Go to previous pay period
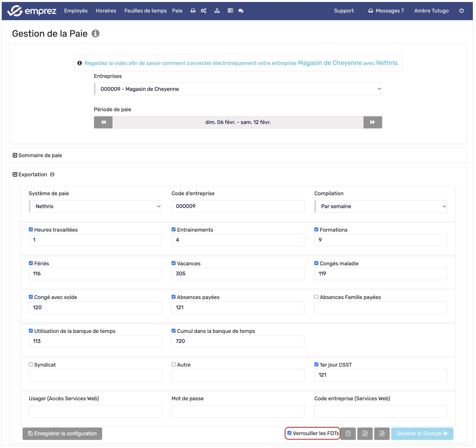Screen dimensions: 476x448 103,122
